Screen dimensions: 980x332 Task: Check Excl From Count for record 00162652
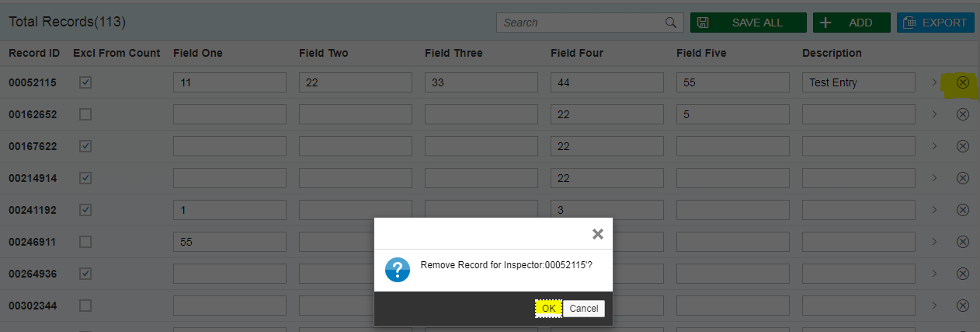pyautogui.click(x=85, y=114)
